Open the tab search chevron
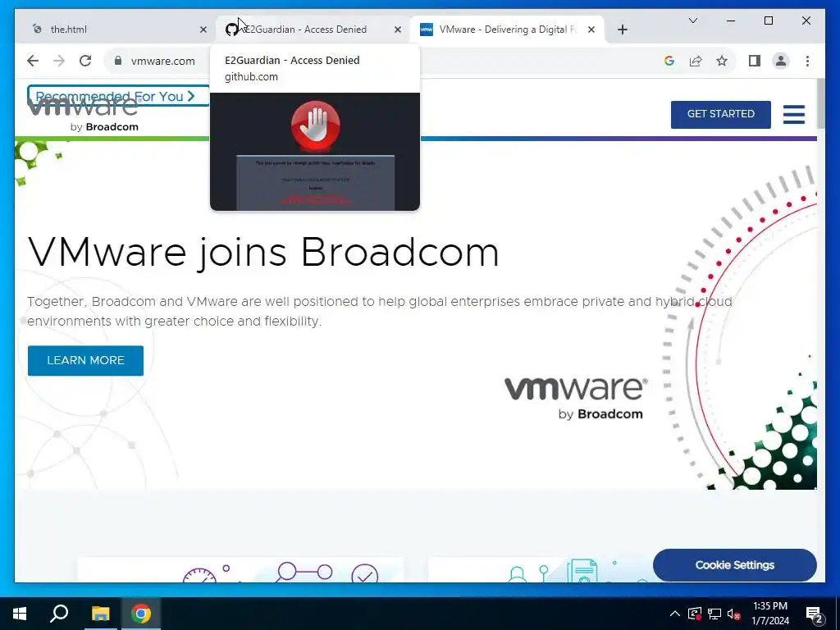 (692, 21)
